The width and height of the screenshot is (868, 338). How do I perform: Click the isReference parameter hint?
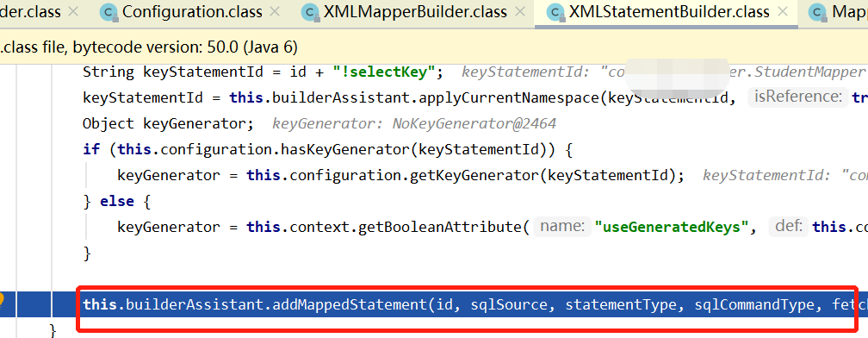pyautogui.click(x=797, y=97)
